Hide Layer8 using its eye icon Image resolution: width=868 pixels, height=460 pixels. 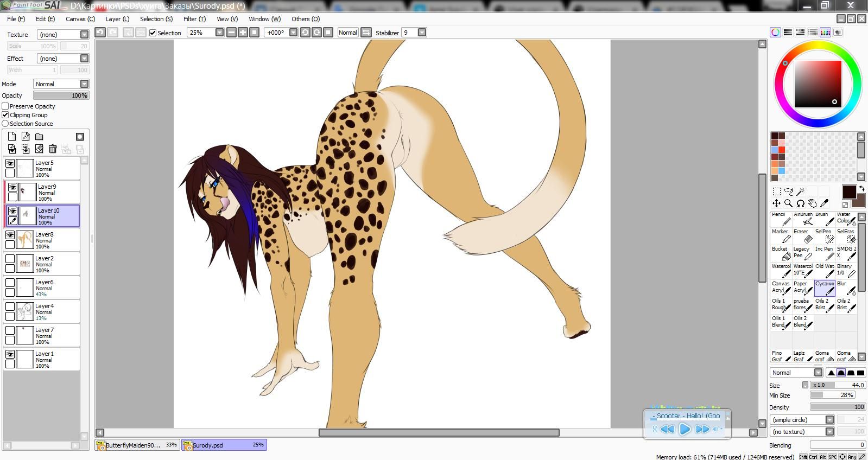pyautogui.click(x=10, y=235)
